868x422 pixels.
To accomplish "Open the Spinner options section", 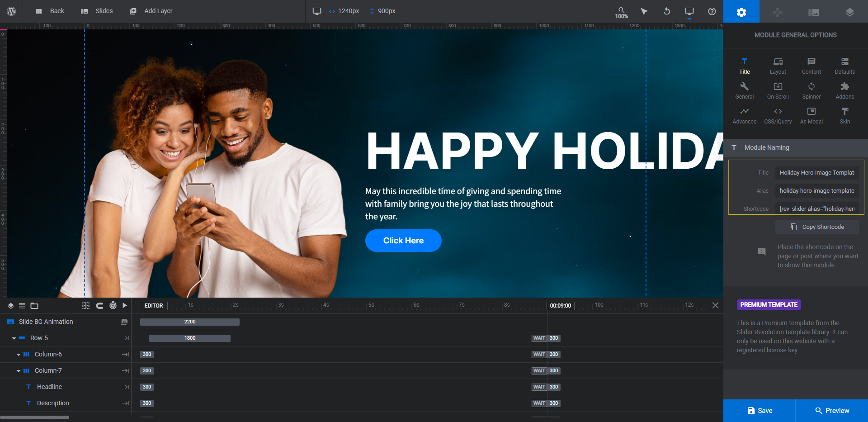I will [811, 91].
